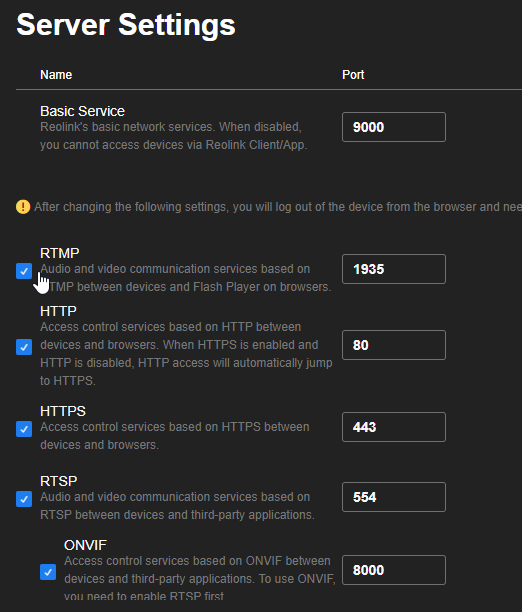Disable the ONVIF service checkbox

(48, 572)
